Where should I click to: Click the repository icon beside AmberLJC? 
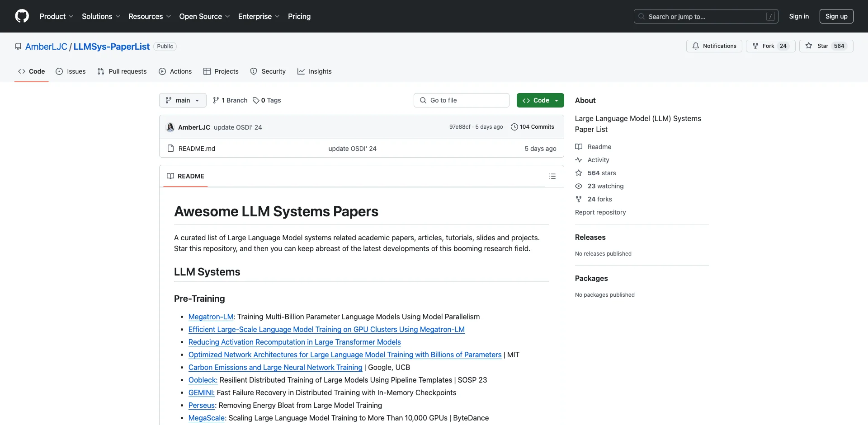point(18,47)
